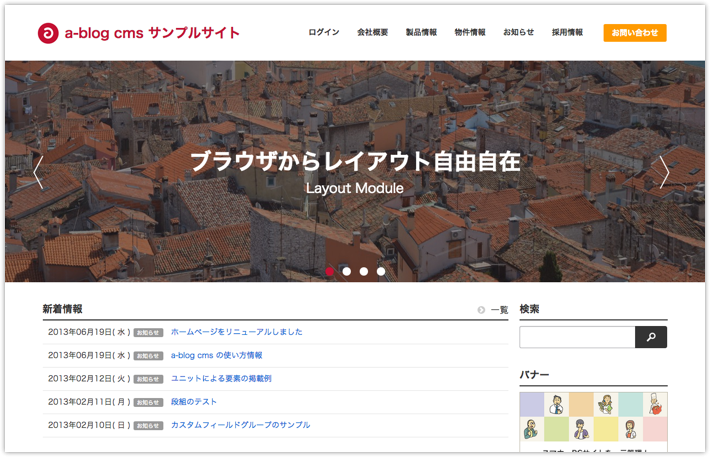The width and height of the screenshot is (710, 457).
Task: Advance to the next slide arrow
Action: pos(664,172)
